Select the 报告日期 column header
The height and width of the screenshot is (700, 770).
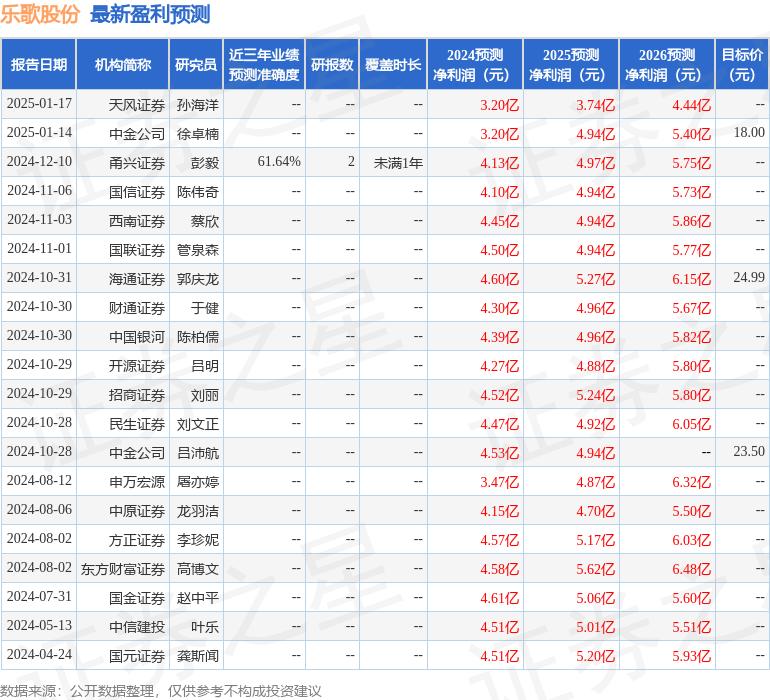pos(39,64)
